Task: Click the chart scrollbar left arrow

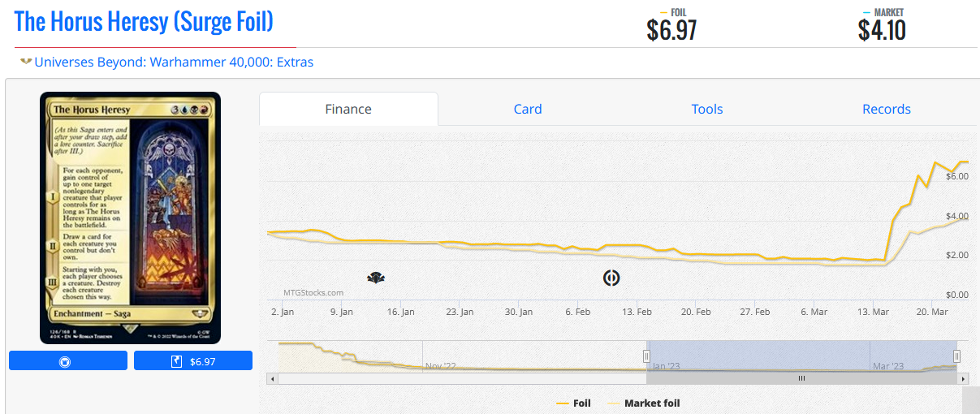Action: coord(273,378)
